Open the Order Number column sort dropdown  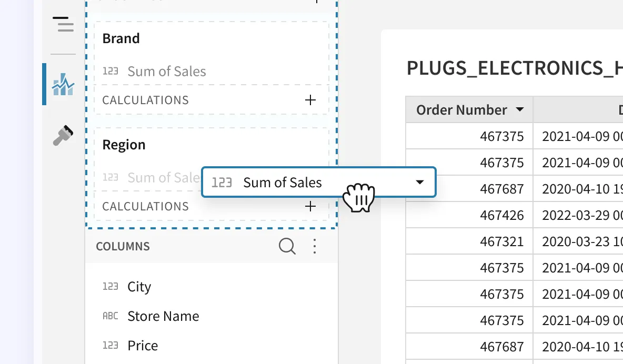click(x=520, y=109)
